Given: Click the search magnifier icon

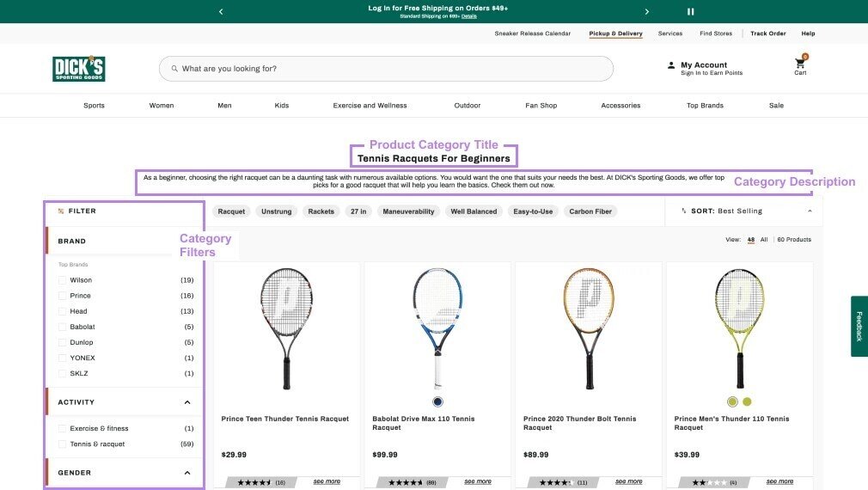Looking at the screenshot, I should 174,69.
